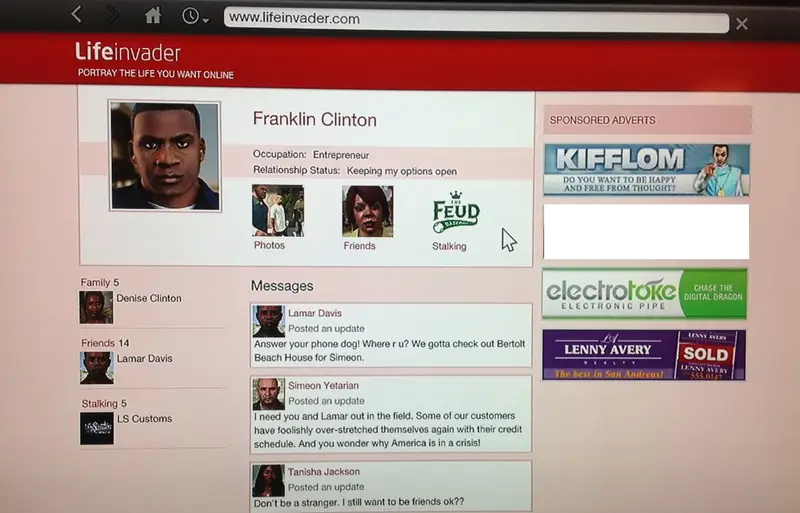Viewport: 800px width, 513px height.
Task: Open The Feud Stalking logo
Action: [x=456, y=212]
